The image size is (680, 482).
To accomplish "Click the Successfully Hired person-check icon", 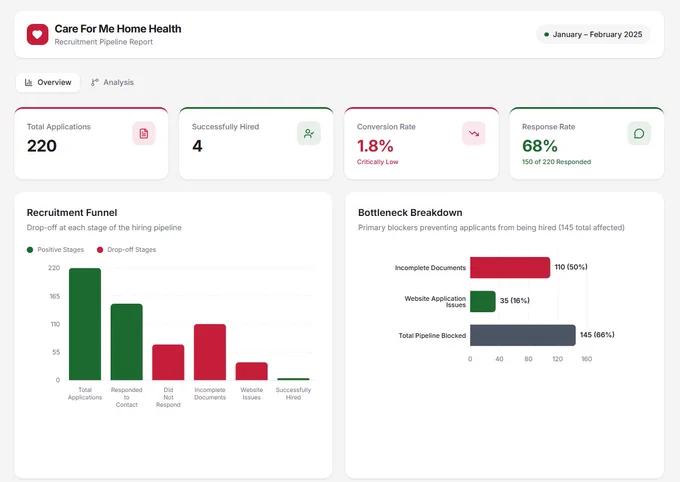I will click(x=309, y=134).
